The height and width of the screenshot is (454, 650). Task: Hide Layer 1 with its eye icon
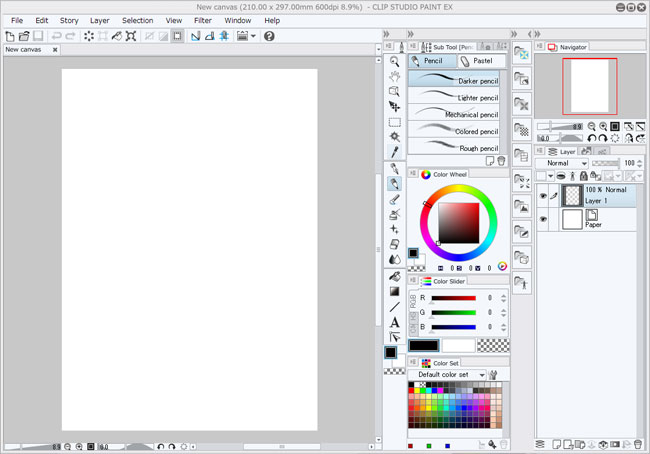tap(544, 196)
